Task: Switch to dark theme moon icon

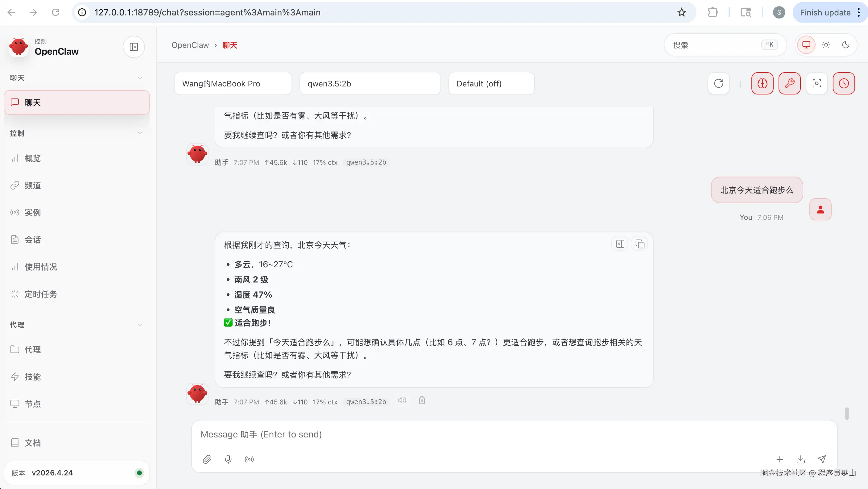Action: (x=846, y=45)
